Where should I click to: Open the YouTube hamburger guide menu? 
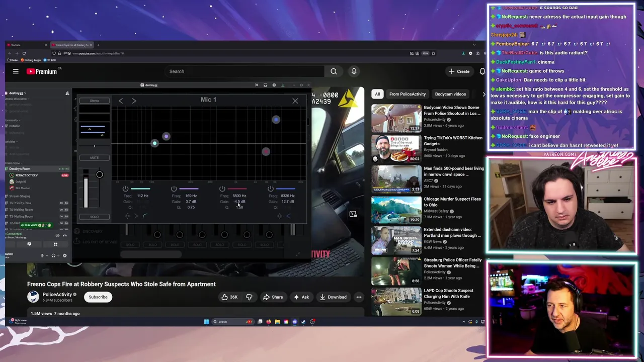point(16,71)
